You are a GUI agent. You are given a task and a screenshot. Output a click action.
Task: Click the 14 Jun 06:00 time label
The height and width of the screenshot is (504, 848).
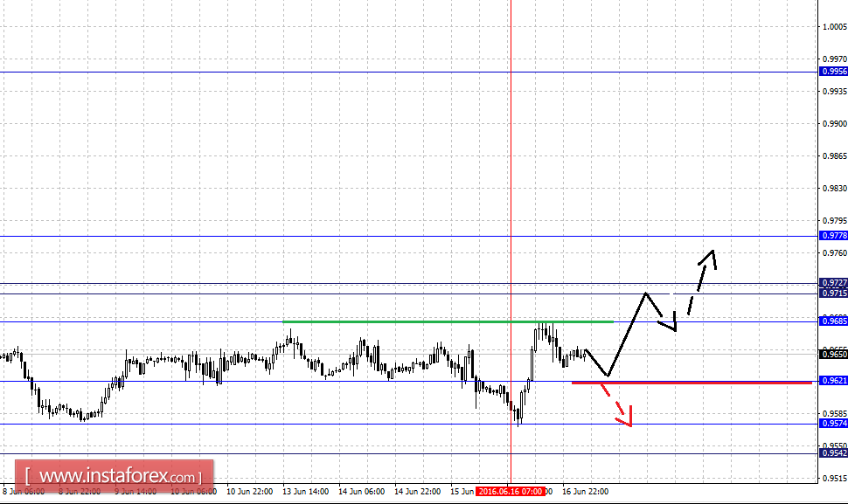coord(361,492)
